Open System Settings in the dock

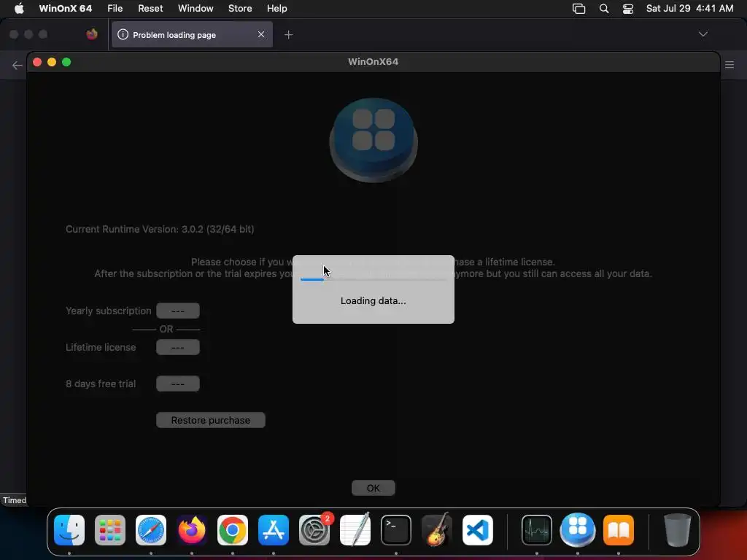314,530
